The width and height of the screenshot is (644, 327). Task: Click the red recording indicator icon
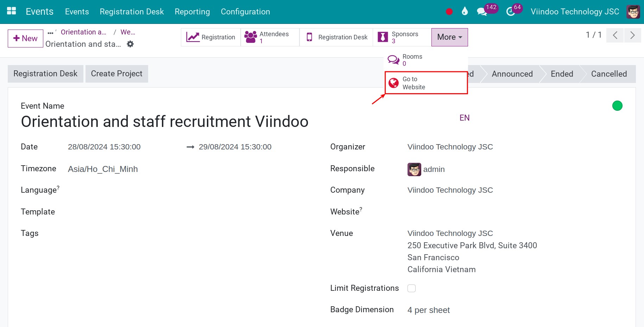449,12
